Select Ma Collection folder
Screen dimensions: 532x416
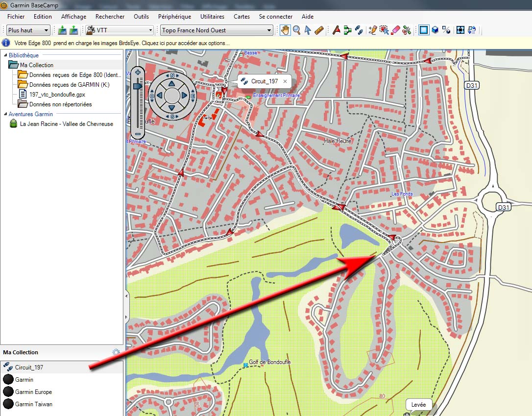point(36,65)
